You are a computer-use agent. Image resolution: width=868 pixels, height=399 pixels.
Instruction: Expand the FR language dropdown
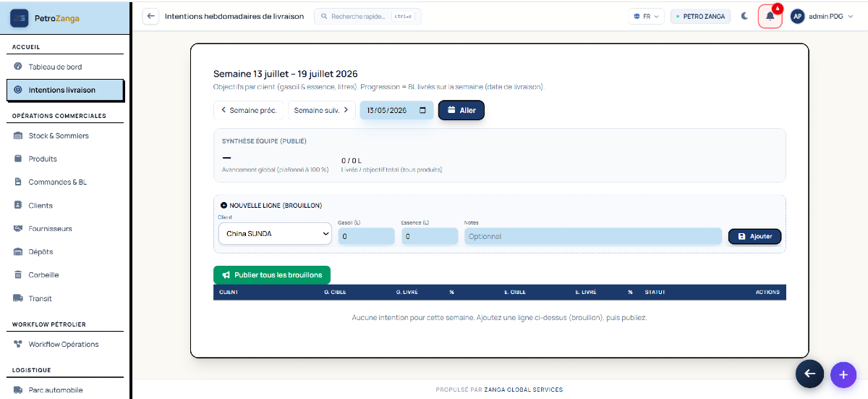(646, 16)
